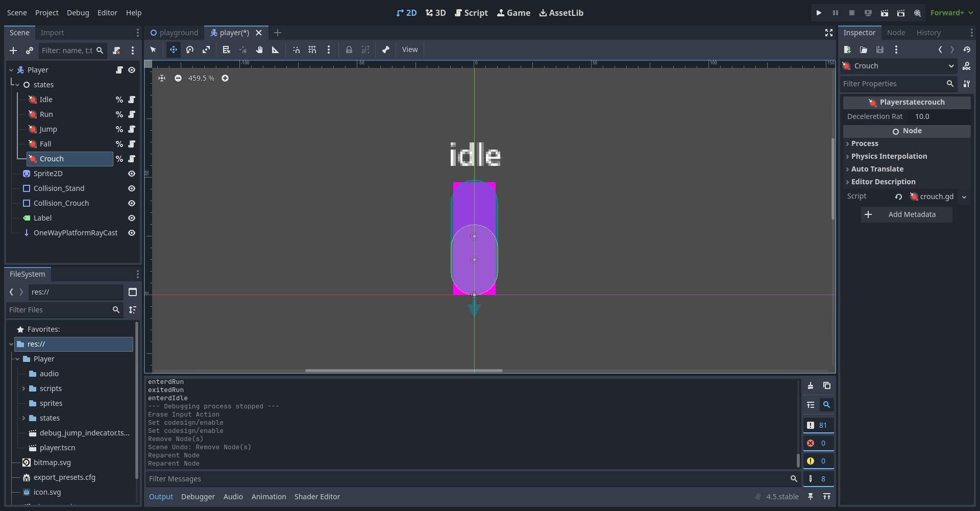Open the Node dock tab
Viewport: 980px width, 511px height.
coord(896,33)
